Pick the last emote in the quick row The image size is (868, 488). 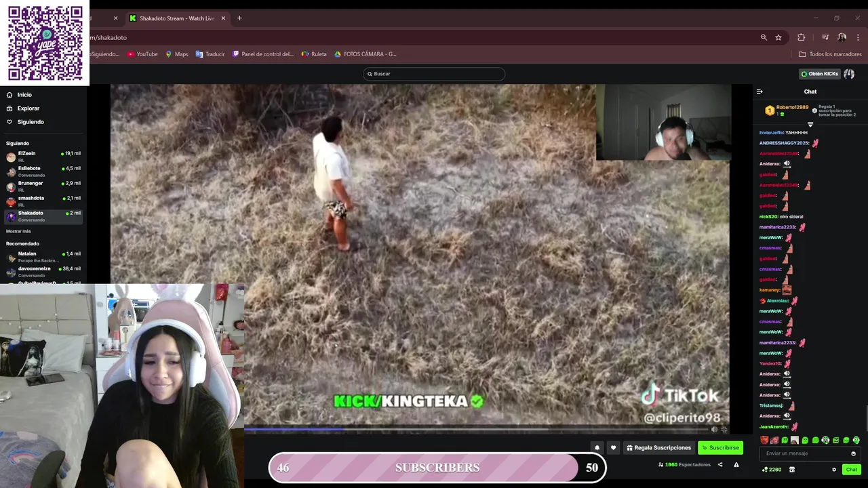(856, 441)
